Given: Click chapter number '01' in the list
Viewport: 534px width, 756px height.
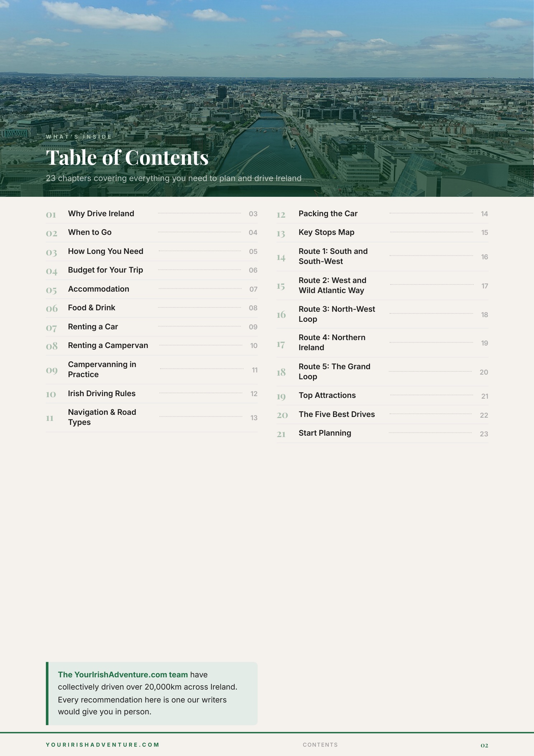Looking at the screenshot, I should click(51, 215).
